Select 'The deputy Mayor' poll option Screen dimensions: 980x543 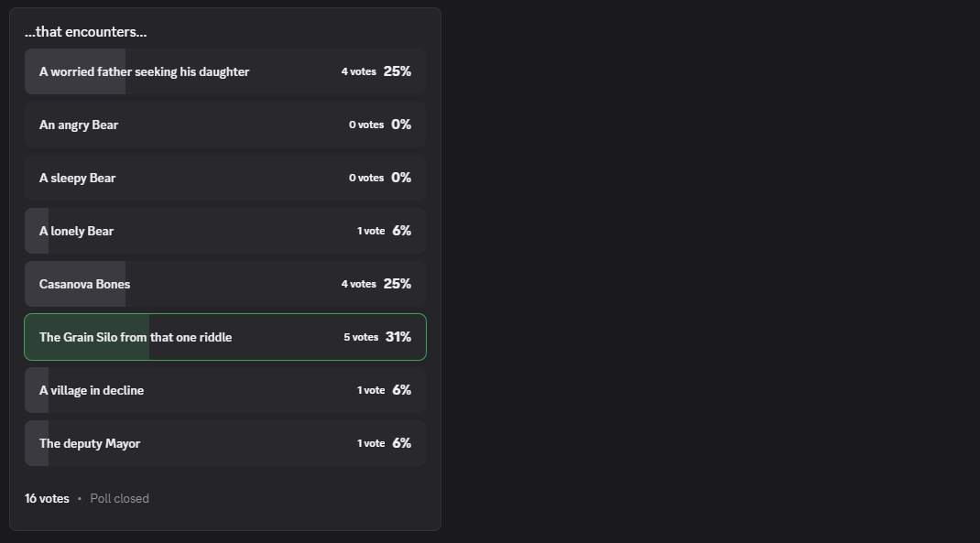pos(90,443)
